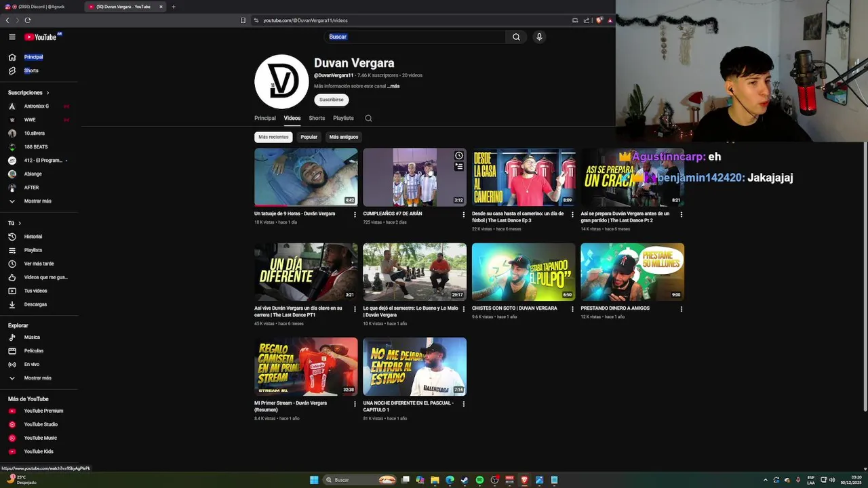Image resolution: width=868 pixels, height=488 pixels.
Task: Click the Suscribirse button
Action: 331,100
